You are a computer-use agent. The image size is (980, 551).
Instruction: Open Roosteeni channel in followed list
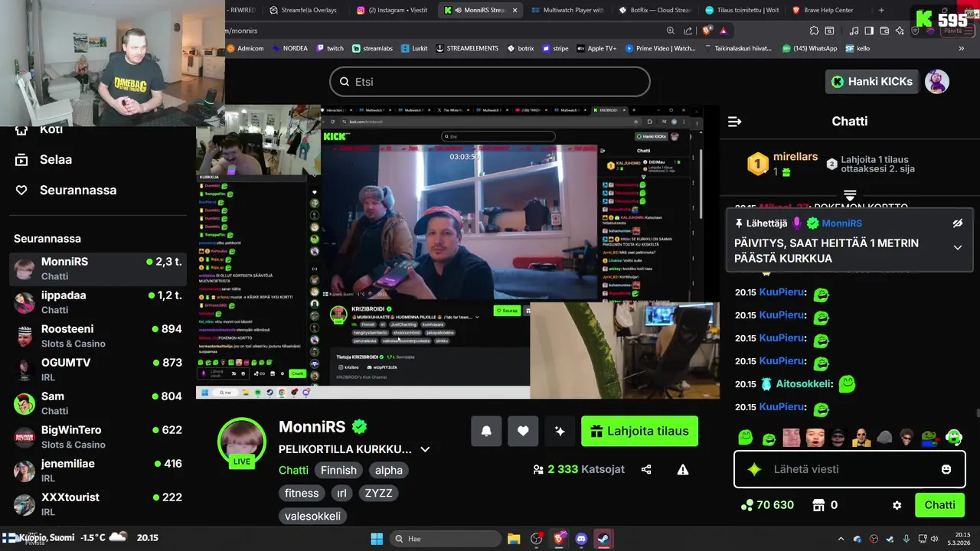[98, 336]
